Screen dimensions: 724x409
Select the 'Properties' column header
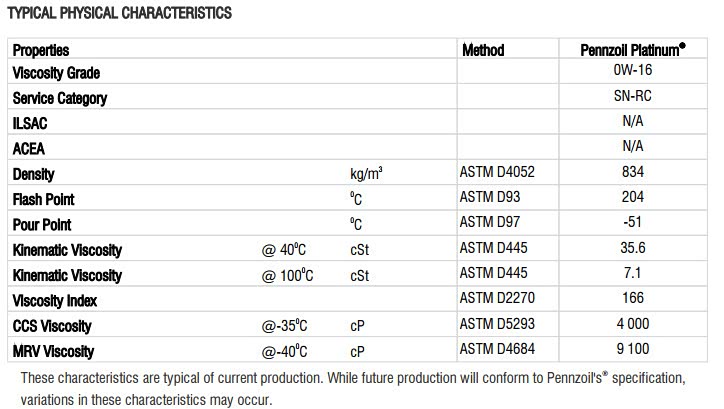(41, 49)
